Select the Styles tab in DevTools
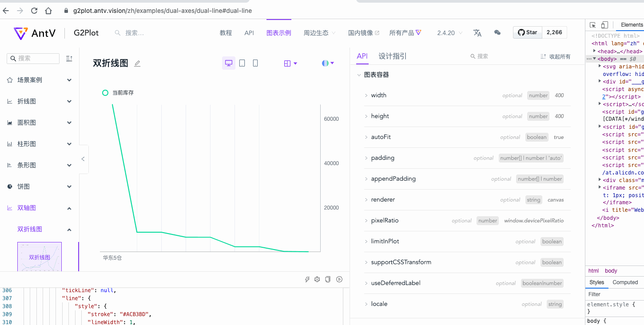The image size is (644, 325). (597, 282)
